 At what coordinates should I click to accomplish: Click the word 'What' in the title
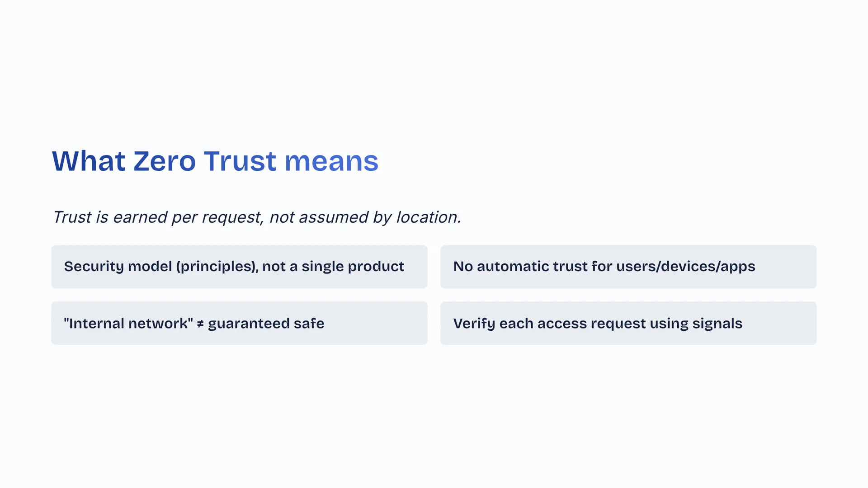(89, 161)
